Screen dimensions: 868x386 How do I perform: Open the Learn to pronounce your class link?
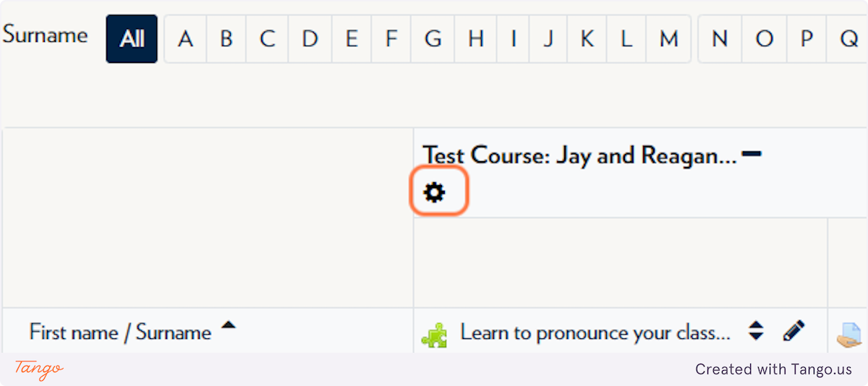(595, 333)
